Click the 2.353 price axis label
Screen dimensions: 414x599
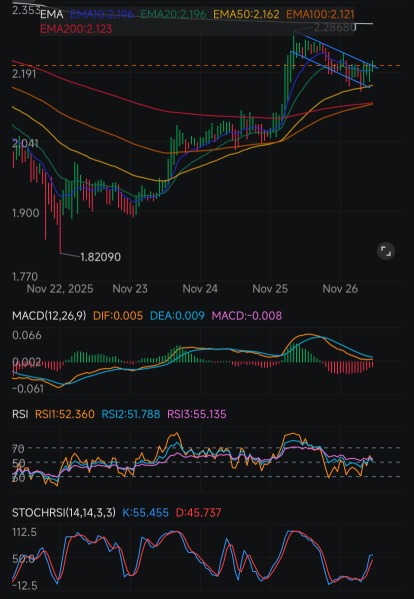[x=26, y=10]
